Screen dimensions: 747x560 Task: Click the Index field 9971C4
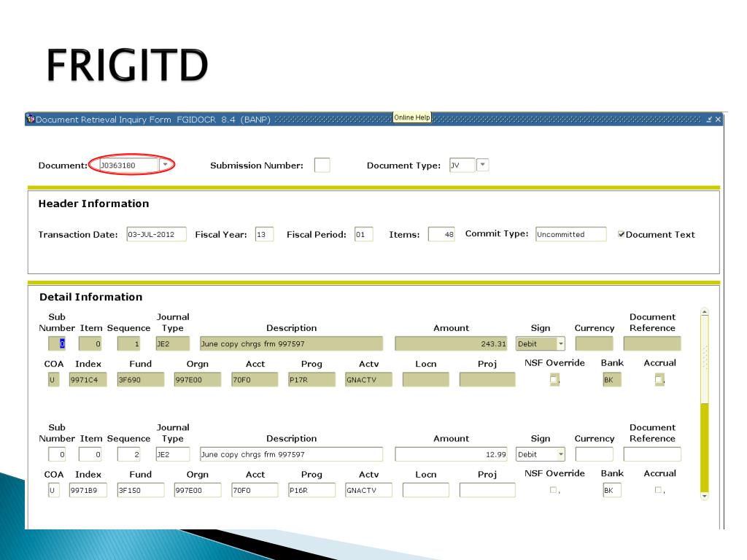88,380
